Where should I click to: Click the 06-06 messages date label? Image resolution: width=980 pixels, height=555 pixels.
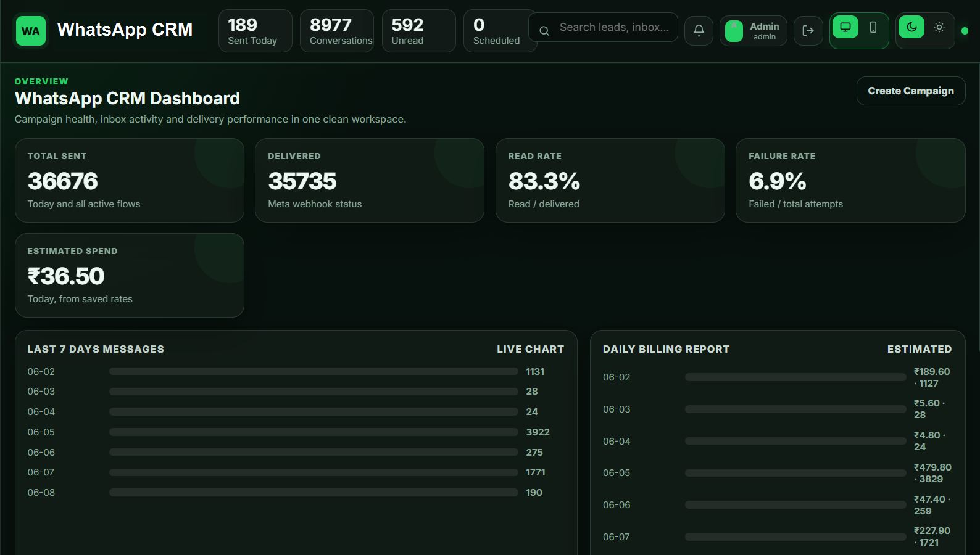click(x=41, y=453)
